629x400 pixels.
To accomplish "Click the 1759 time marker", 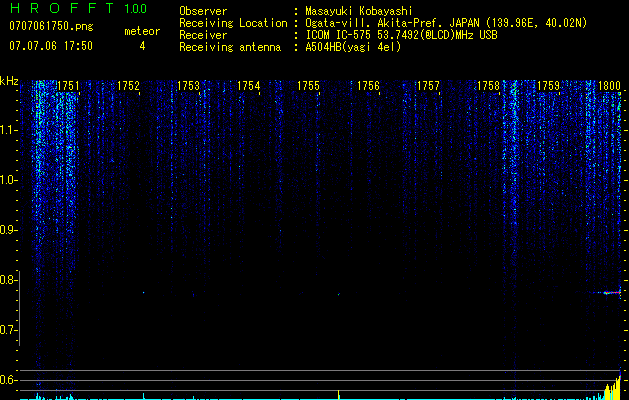I will (548, 86).
